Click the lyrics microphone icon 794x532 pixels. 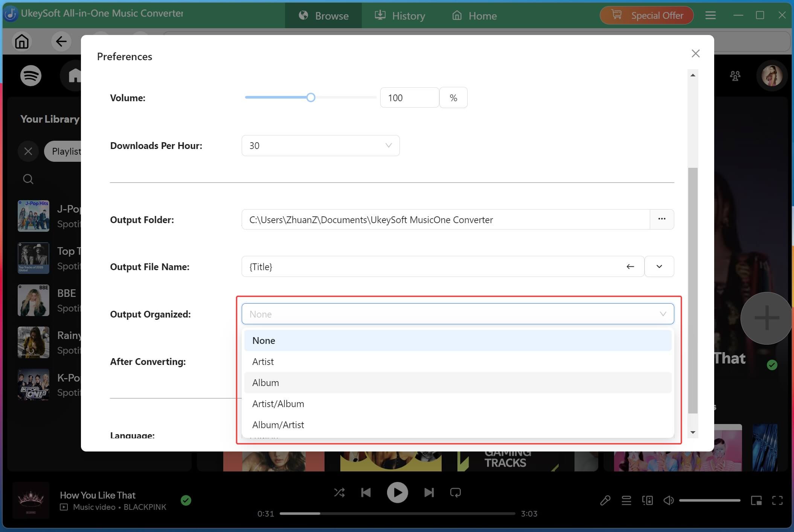(605, 500)
